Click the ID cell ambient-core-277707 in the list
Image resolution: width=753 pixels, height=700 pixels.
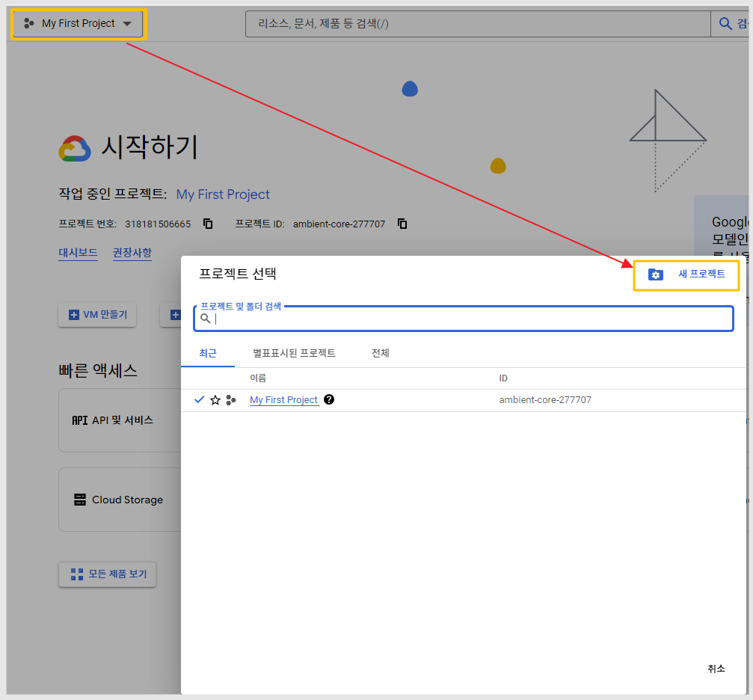coord(545,399)
